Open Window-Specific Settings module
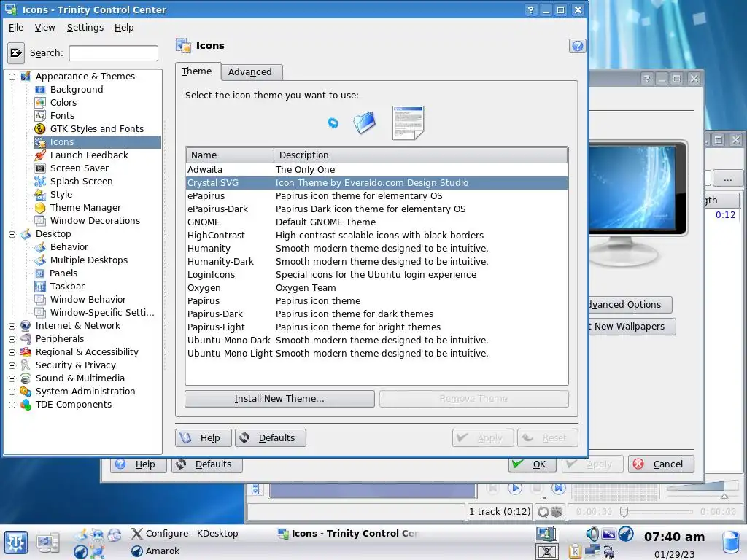The height and width of the screenshot is (560, 747). point(102,312)
